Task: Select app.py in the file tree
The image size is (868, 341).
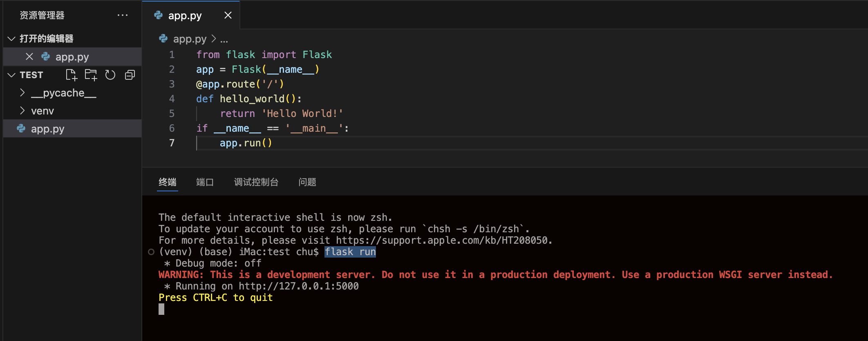Action: (47, 129)
